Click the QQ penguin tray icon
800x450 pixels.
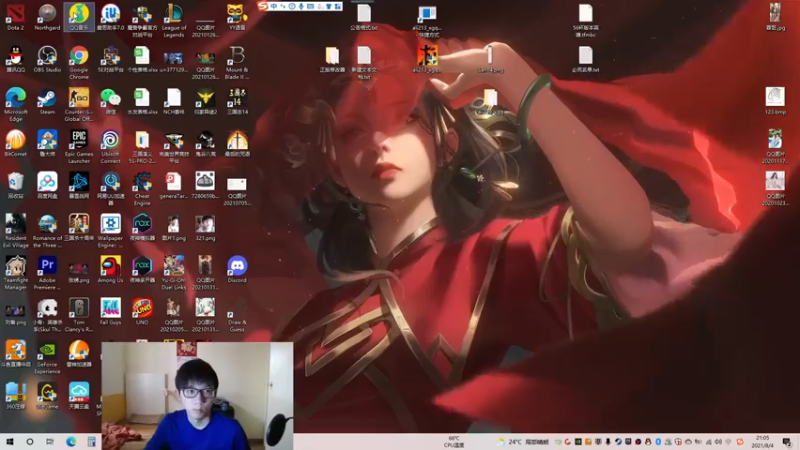[648, 442]
